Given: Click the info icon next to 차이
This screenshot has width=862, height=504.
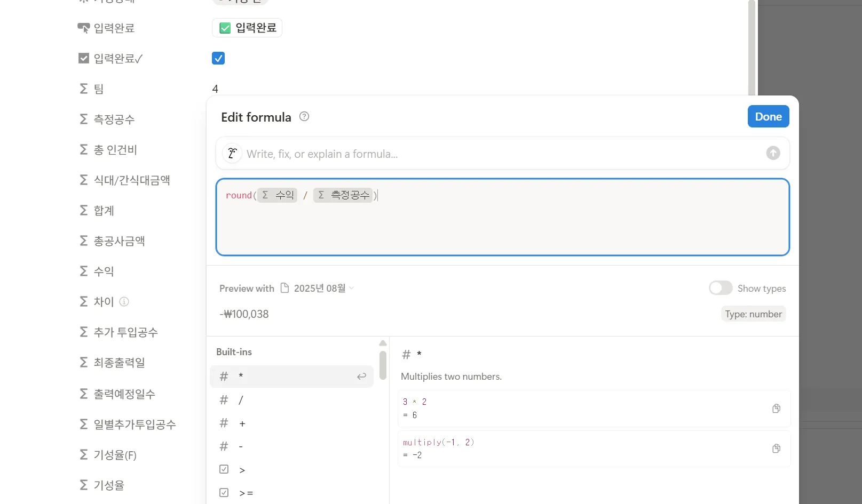Looking at the screenshot, I should (124, 302).
